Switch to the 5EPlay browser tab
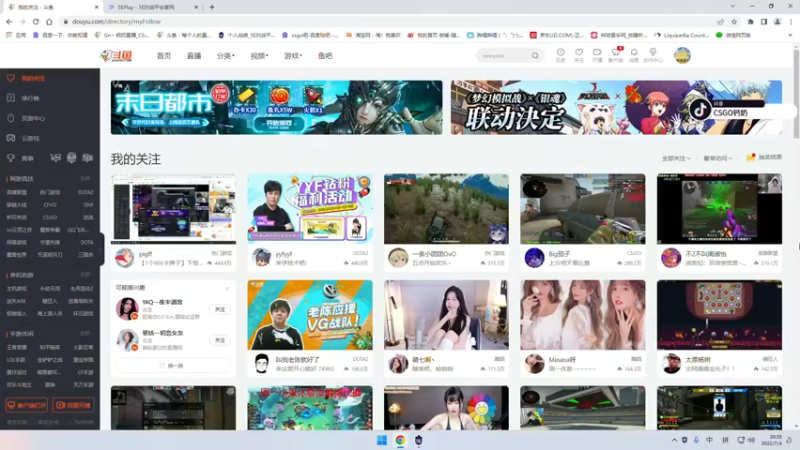Viewport: 800px width, 450px height. (153, 7)
